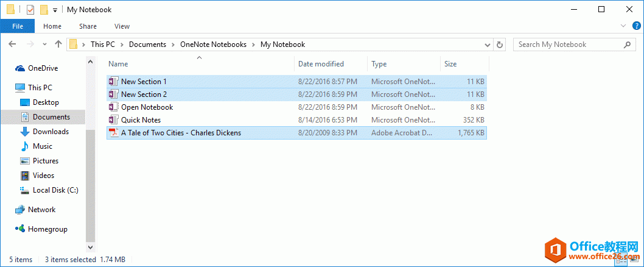Viewport: 644px width, 267px height.
Task: Click the Refresh button beside the address bar
Action: [500, 44]
